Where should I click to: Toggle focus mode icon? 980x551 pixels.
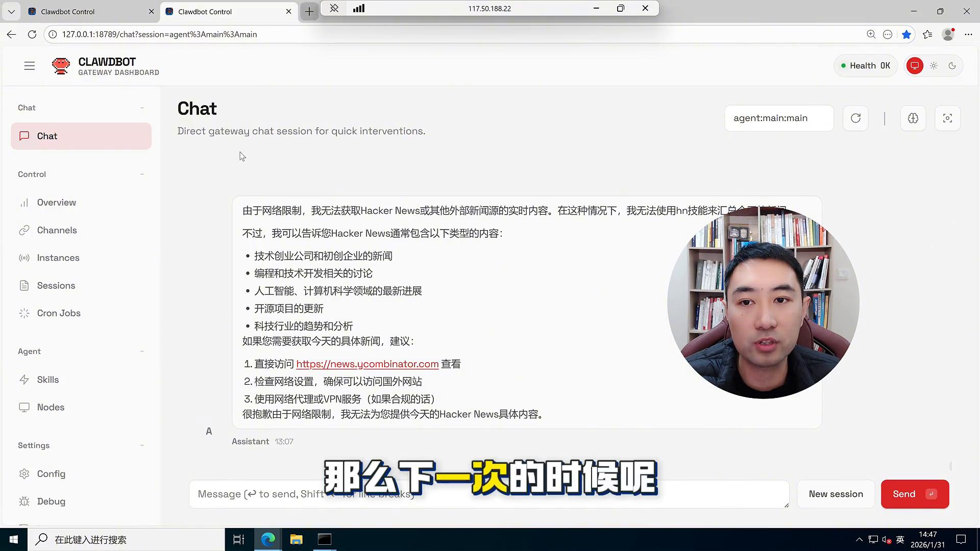click(x=947, y=118)
